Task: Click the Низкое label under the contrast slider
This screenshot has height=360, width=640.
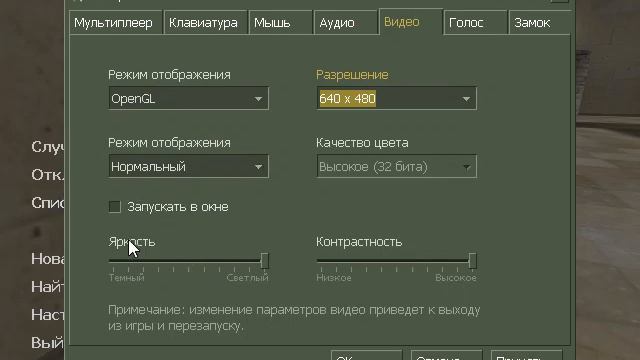Action: 334,278
